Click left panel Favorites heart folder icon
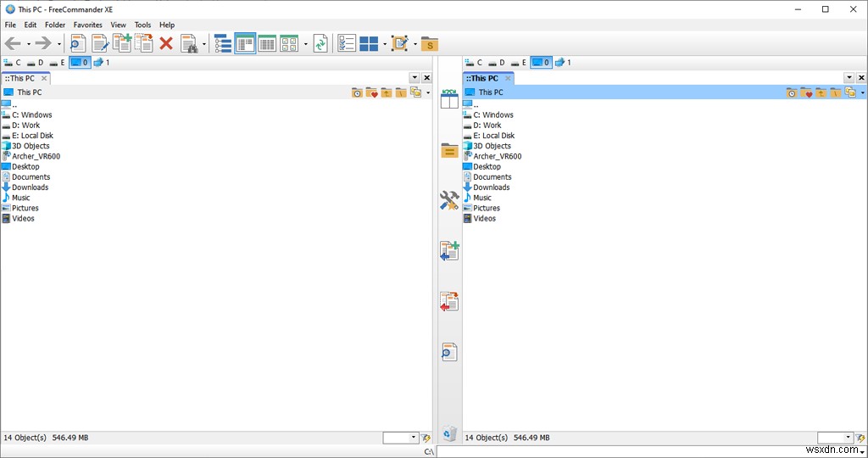This screenshot has height=458, width=868. tap(371, 92)
